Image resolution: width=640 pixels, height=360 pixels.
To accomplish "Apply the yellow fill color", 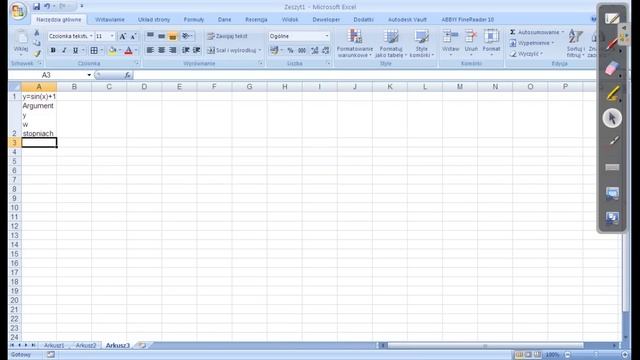I will point(112,51).
